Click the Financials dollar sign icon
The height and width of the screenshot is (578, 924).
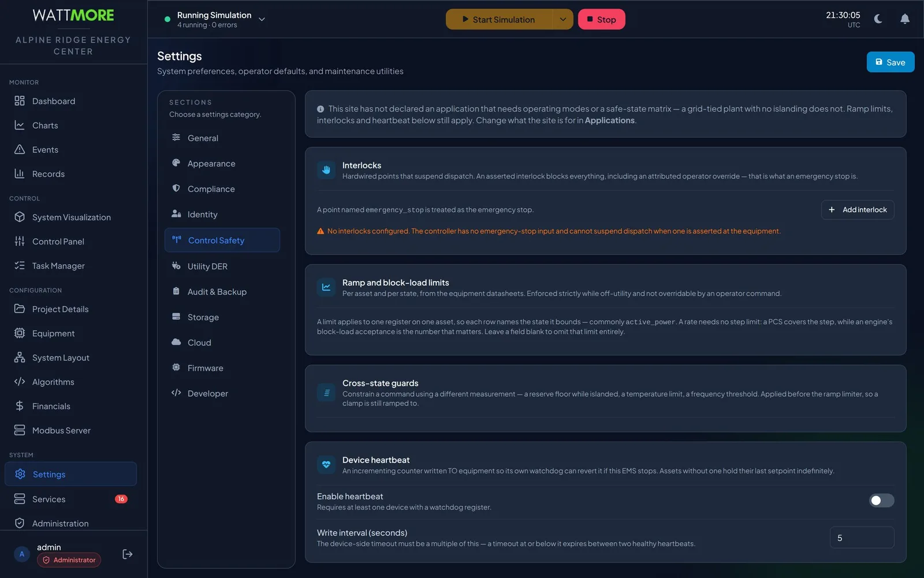coord(20,406)
